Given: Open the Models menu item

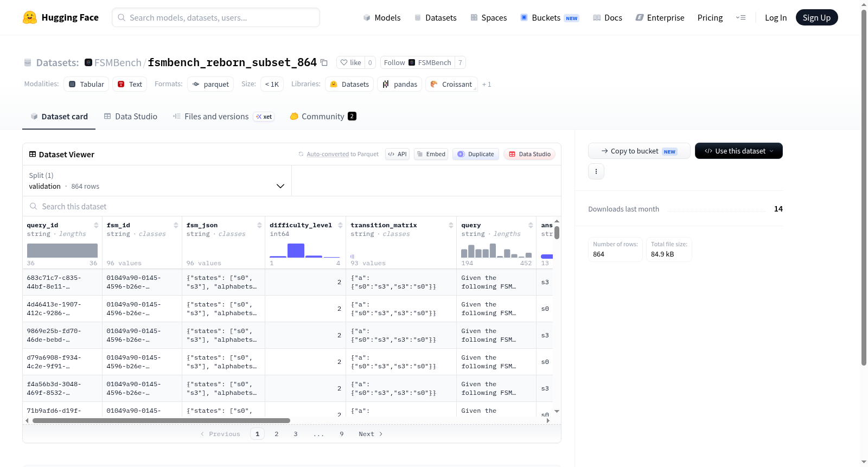Looking at the screenshot, I should (382, 18).
